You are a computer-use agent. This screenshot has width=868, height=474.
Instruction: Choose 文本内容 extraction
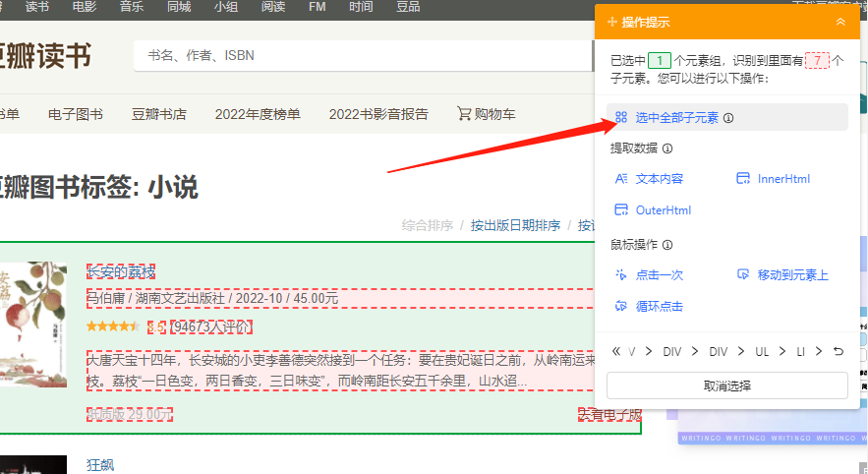point(660,179)
